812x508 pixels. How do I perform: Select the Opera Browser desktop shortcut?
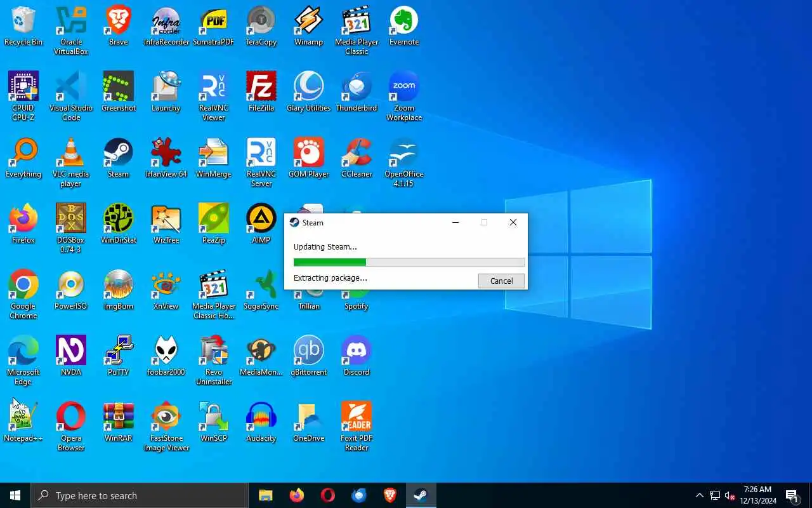[71, 427]
